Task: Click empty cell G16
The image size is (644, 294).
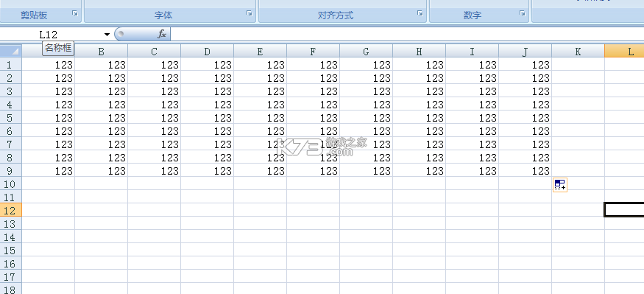Action: click(x=366, y=264)
